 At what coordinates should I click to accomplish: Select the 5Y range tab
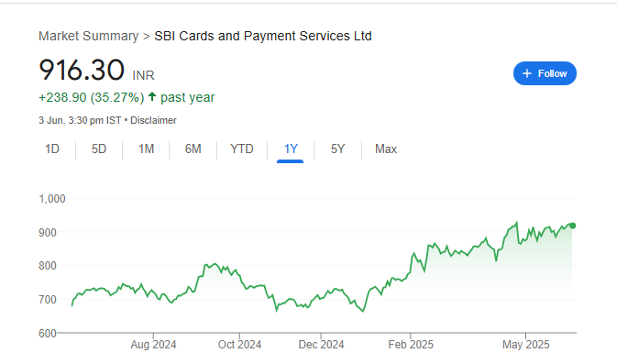pos(337,149)
